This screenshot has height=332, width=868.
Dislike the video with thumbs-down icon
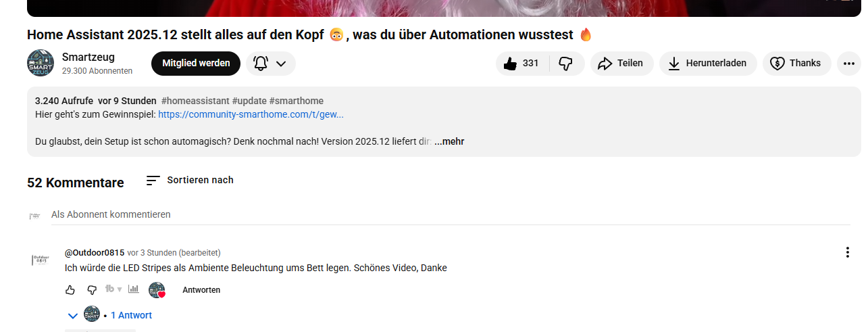(x=566, y=64)
